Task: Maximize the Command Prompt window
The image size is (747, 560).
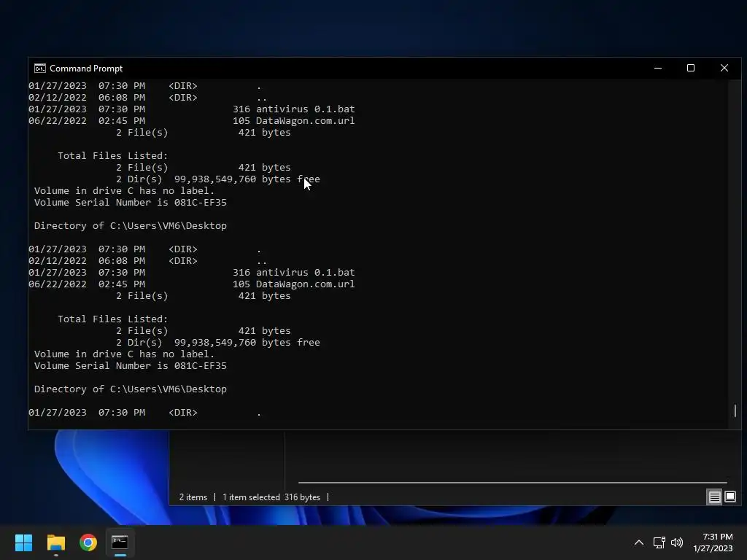Action: (x=691, y=68)
